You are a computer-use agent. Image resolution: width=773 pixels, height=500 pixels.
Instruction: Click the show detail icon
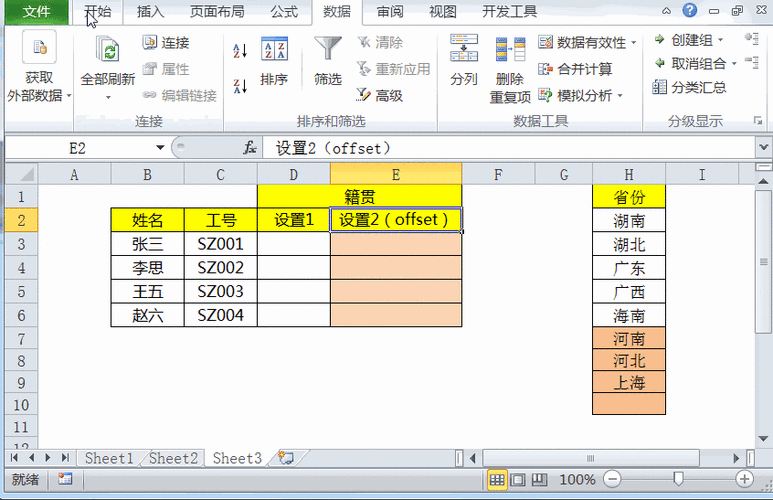tap(752, 39)
